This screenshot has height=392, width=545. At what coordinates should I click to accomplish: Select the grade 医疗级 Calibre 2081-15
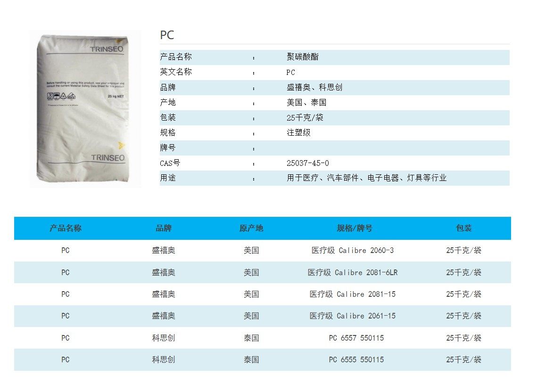tap(353, 294)
